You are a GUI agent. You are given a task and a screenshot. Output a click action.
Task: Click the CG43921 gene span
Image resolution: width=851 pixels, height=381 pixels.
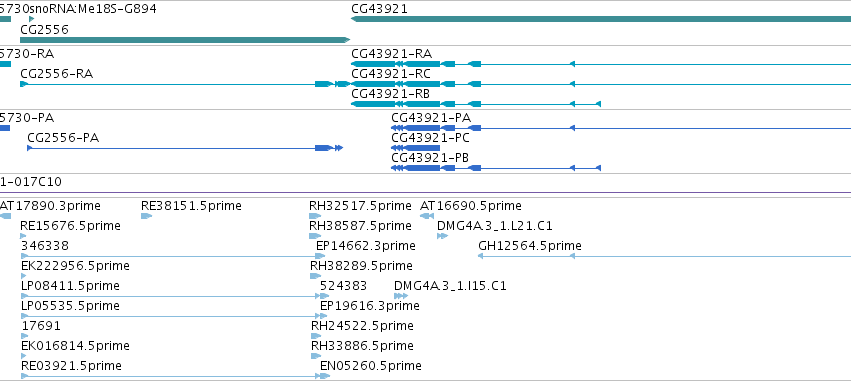tap(601, 19)
